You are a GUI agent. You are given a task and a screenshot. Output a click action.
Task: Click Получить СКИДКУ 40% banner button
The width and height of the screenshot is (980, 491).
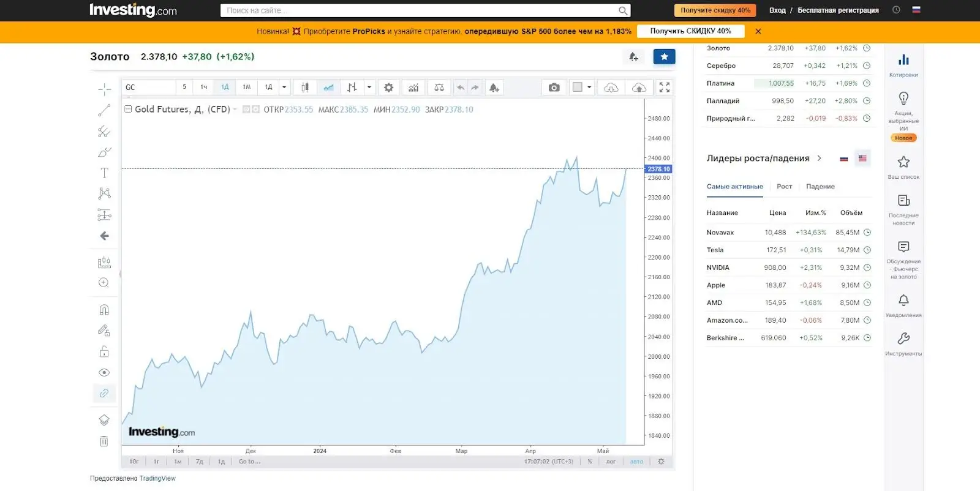690,31
